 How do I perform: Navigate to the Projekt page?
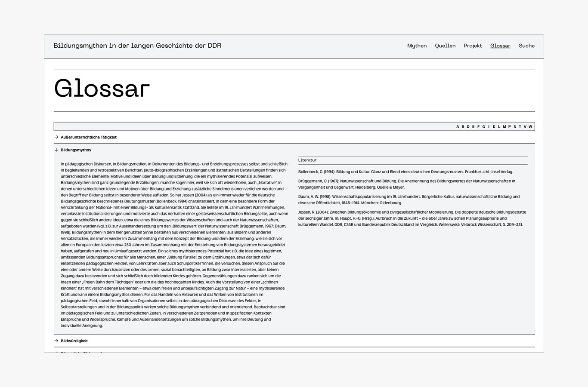(x=473, y=46)
